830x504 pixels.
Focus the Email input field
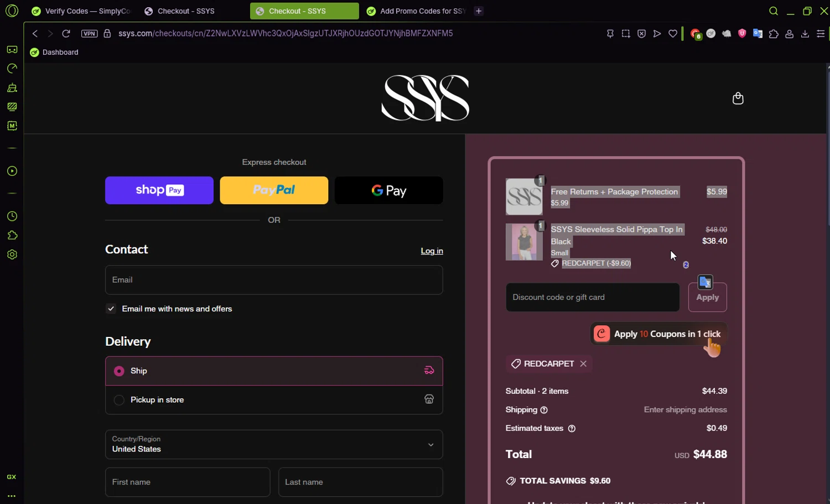pyautogui.click(x=274, y=280)
